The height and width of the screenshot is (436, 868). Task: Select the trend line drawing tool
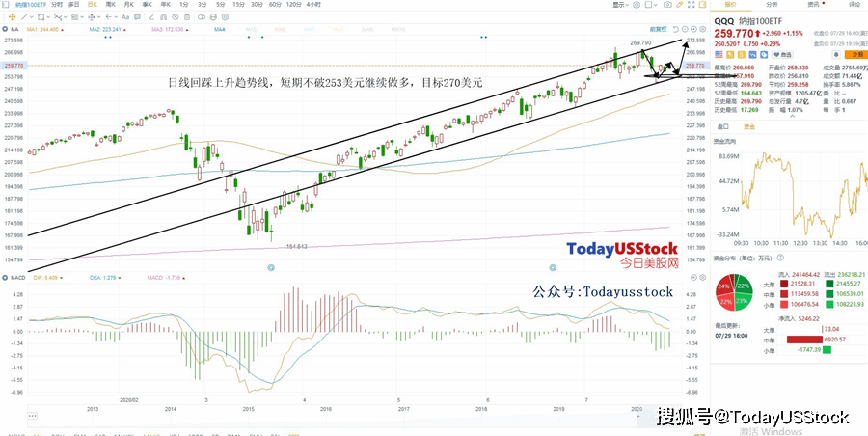click(24, 17)
